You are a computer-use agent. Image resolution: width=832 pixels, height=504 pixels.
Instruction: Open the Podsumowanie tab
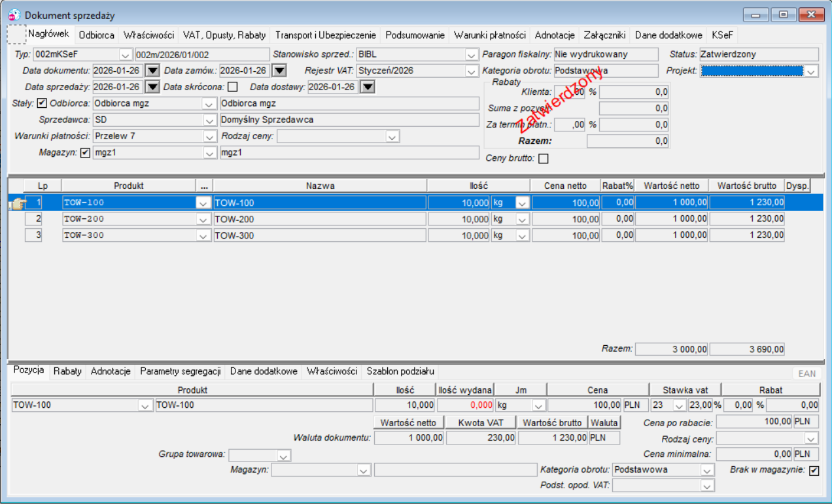(415, 35)
